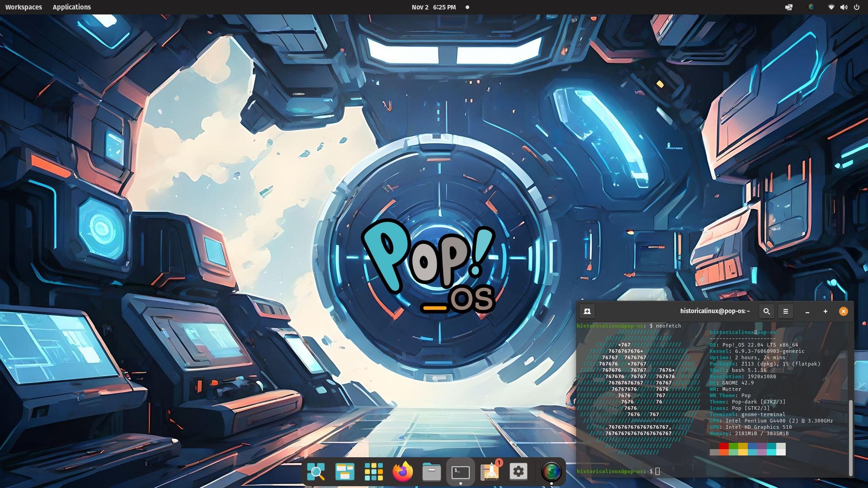Show the applications grid from the dock
This screenshot has height=488, width=868.
(x=373, y=472)
